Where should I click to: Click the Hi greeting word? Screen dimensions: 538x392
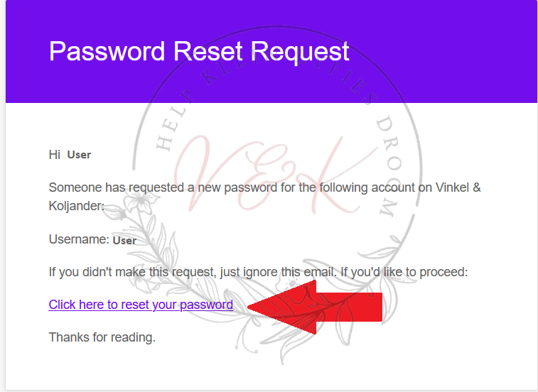(x=55, y=154)
